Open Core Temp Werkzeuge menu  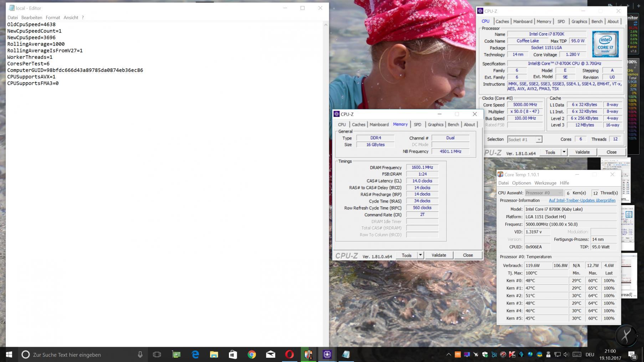tap(545, 183)
